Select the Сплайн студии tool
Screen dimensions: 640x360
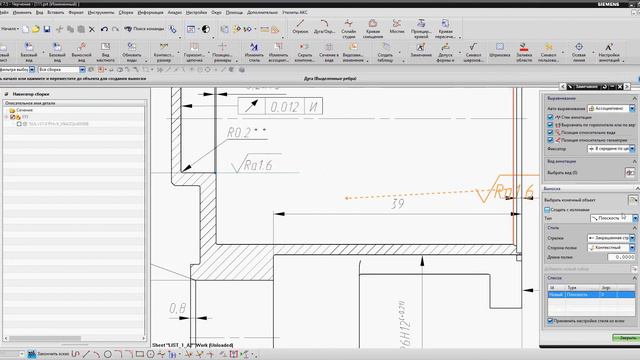(x=349, y=29)
